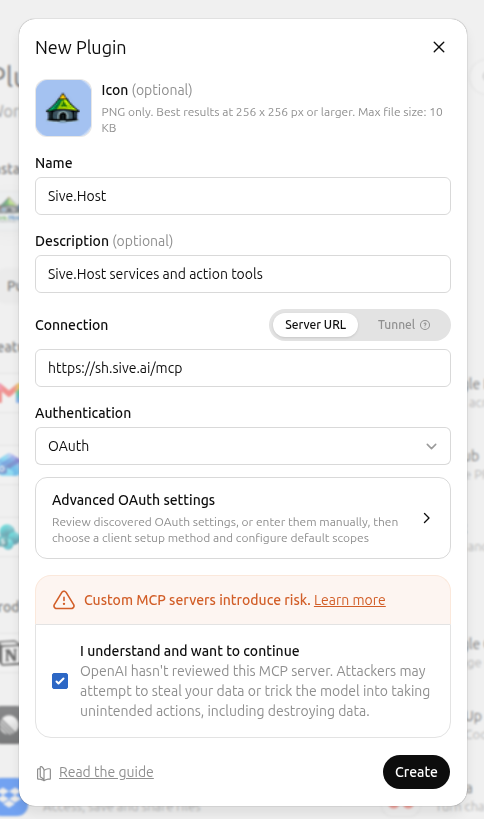Uncheck I understand and want to continue
This screenshot has height=819, width=484.
[60, 681]
